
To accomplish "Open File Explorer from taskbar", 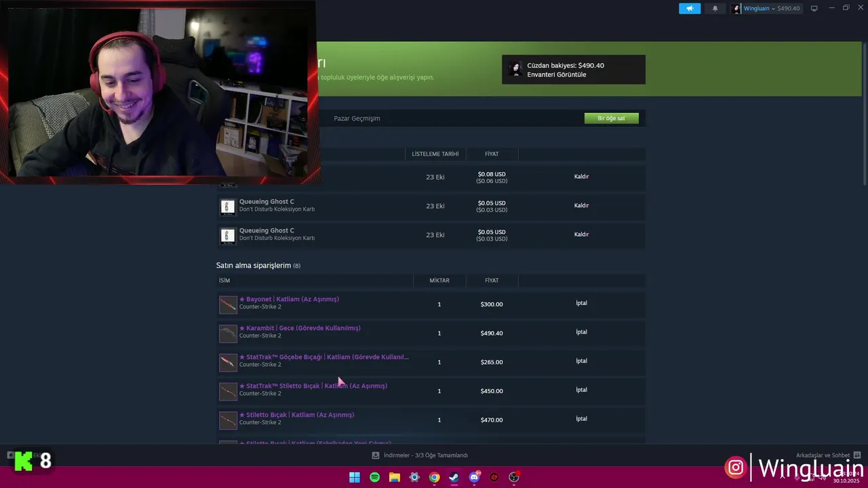I will pos(395,477).
